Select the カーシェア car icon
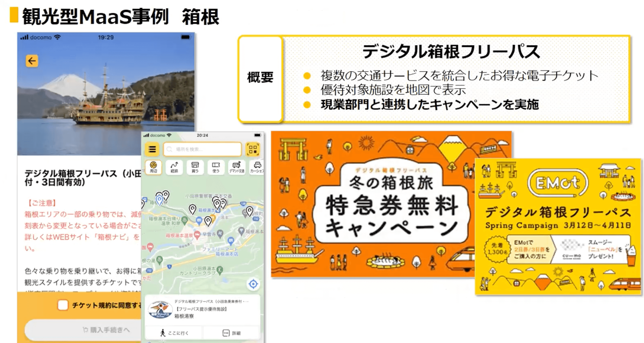The height and width of the screenshot is (343, 644). point(257,167)
